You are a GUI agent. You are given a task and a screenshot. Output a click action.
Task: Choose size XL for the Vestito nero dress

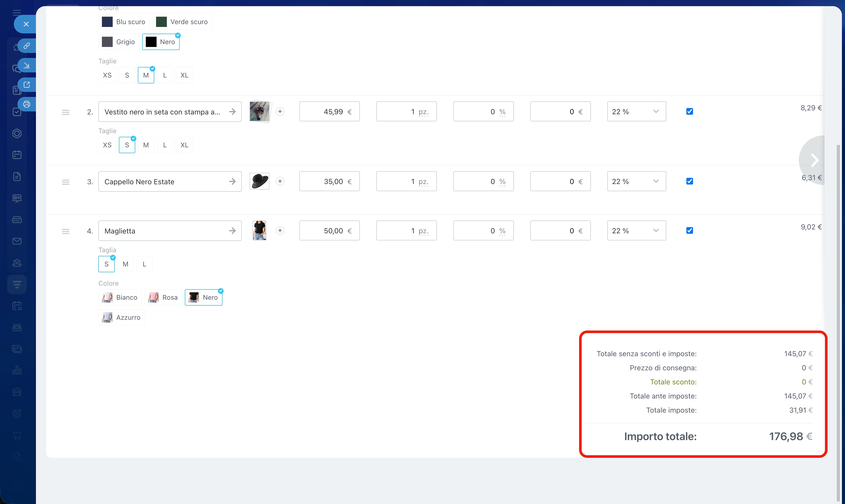coord(184,145)
